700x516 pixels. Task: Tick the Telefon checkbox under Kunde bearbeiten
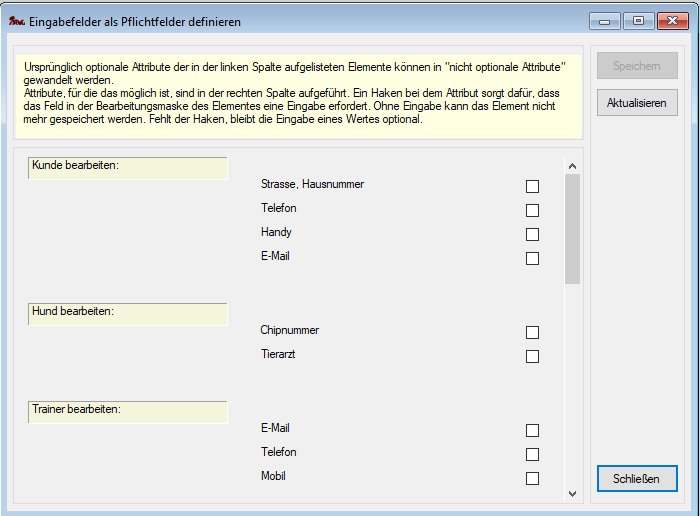click(532, 210)
